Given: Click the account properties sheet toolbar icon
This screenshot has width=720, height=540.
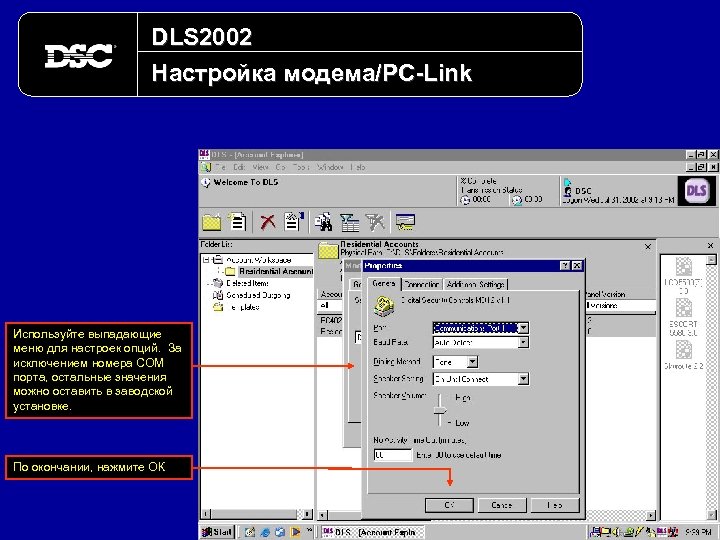Looking at the screenshot, I should point(294,221).
